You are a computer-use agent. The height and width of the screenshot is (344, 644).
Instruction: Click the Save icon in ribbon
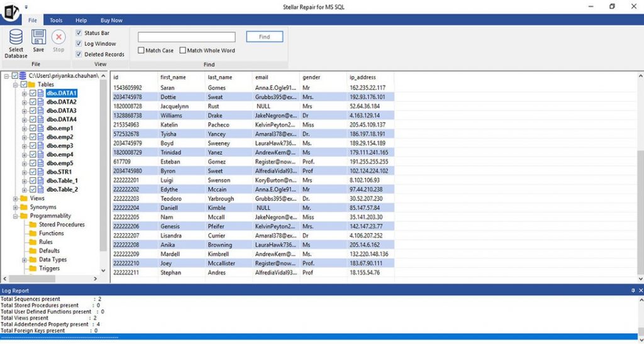point(38,38)
